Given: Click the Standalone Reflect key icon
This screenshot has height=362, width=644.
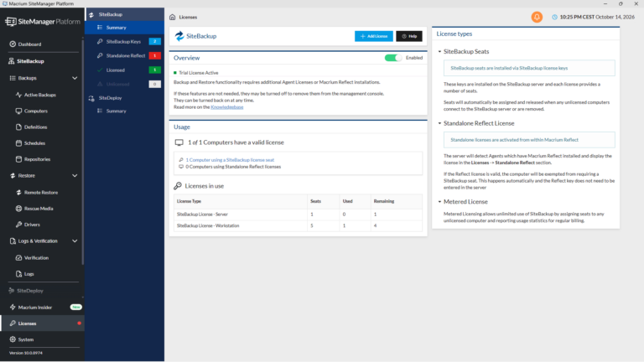Looking at the screenshot, I should pyautogui.click(x=100, y=55).
